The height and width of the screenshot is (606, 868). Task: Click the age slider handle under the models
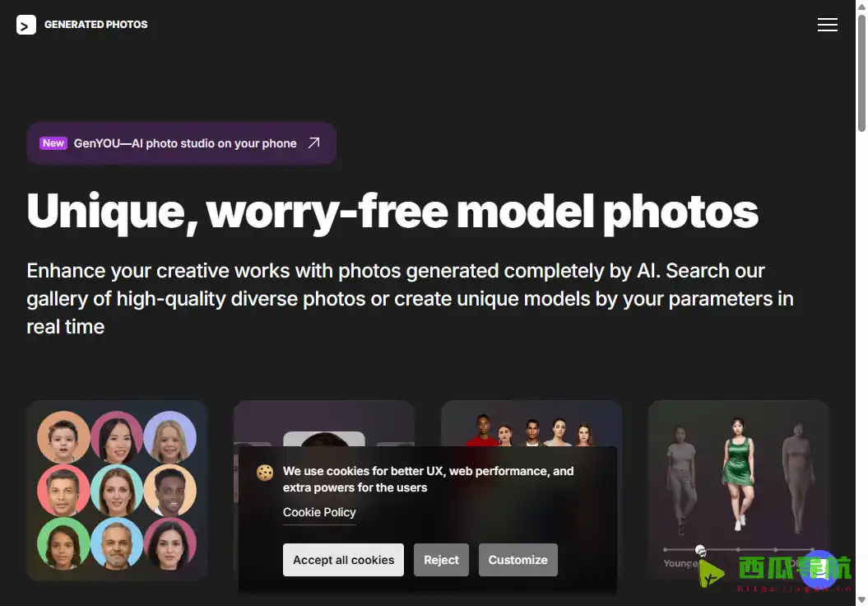(700, 550)
